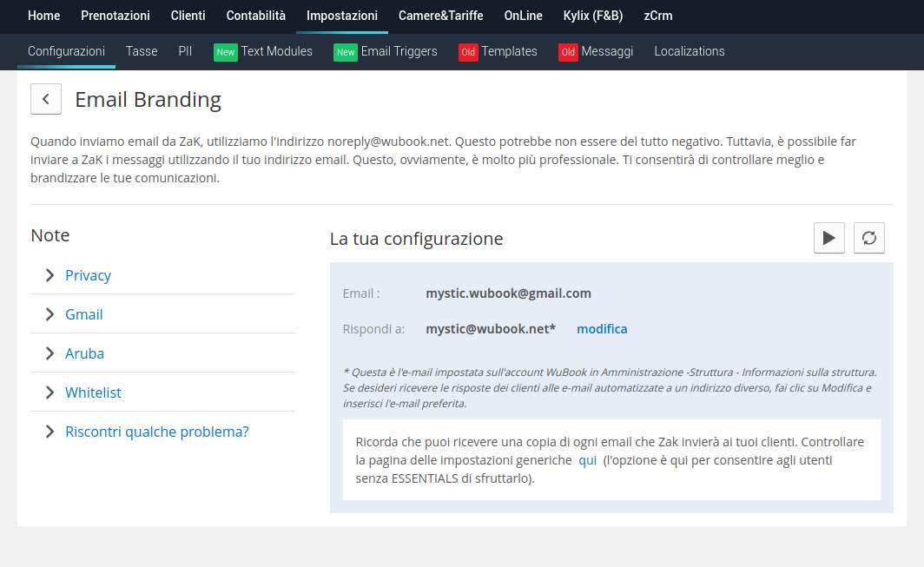
Task: Expand the Gmail note section
Action: point(83,314)
